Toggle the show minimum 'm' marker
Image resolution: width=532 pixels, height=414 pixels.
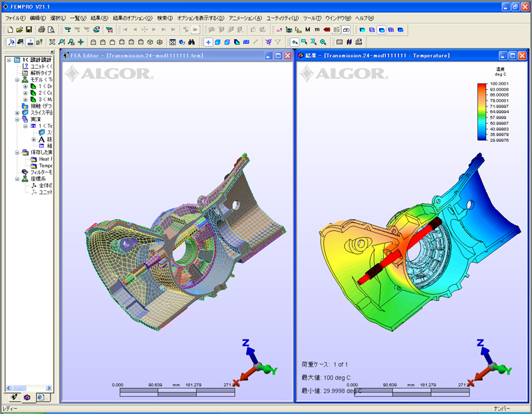[317, 30]
